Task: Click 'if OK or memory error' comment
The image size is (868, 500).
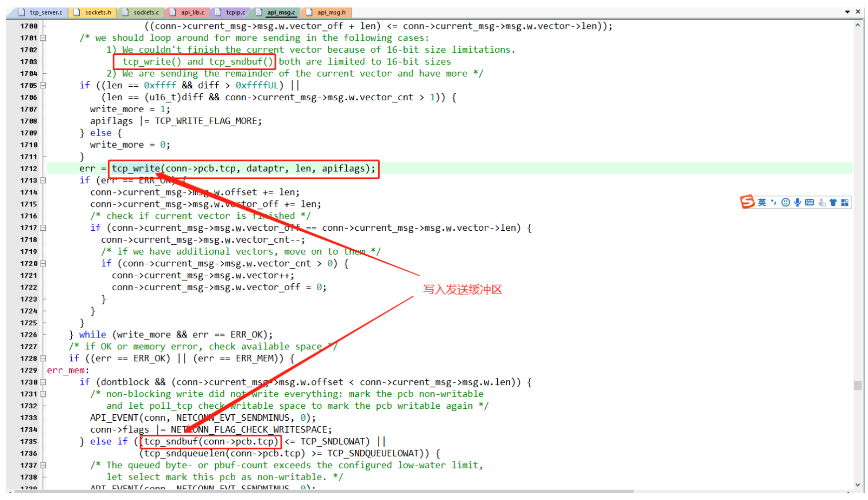Action: 203,347
